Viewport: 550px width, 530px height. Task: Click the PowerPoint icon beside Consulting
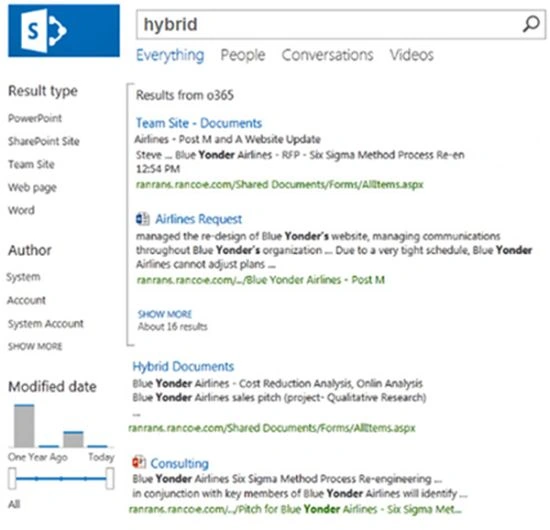[139, 462]
